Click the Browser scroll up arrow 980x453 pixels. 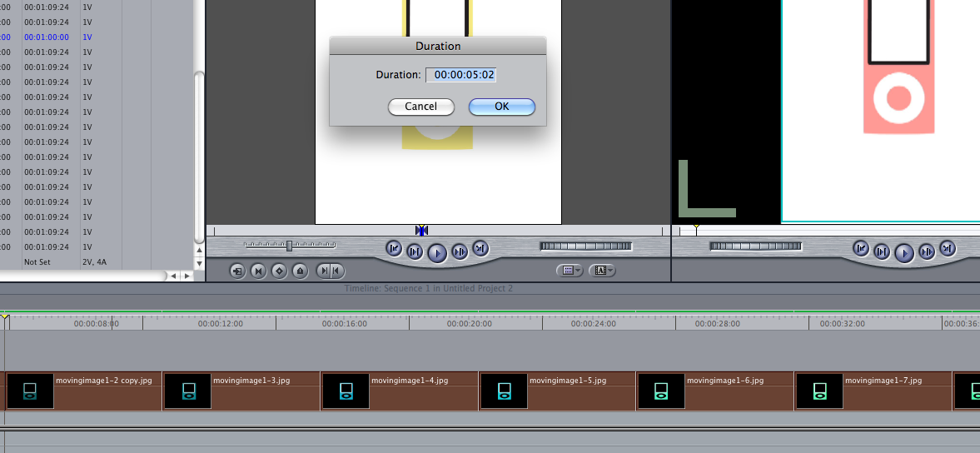199,251
